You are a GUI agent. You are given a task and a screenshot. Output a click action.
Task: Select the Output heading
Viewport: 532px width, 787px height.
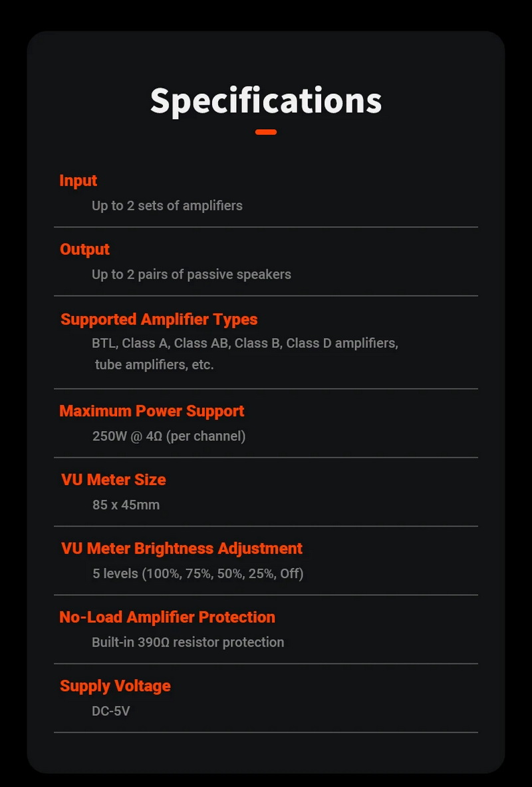(84, 249)
